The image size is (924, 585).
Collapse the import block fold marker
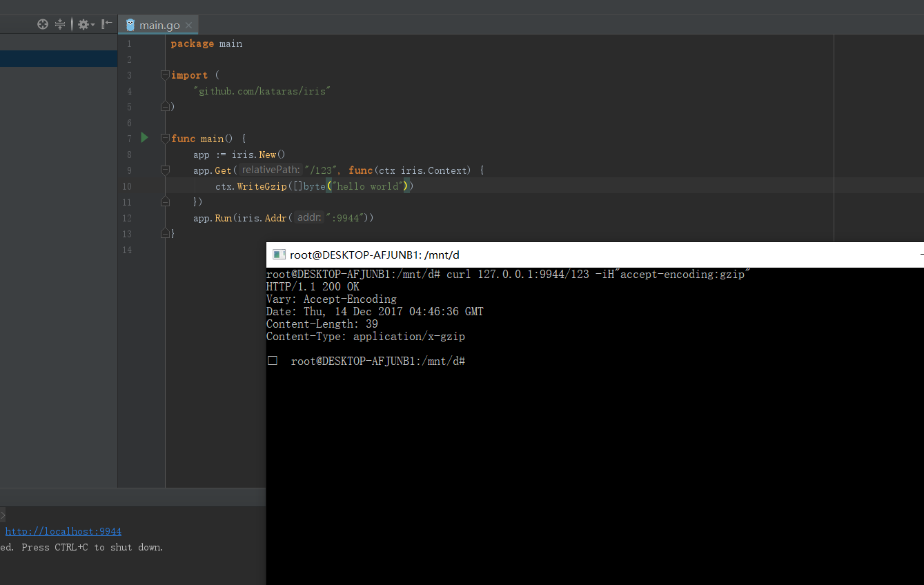164,75
